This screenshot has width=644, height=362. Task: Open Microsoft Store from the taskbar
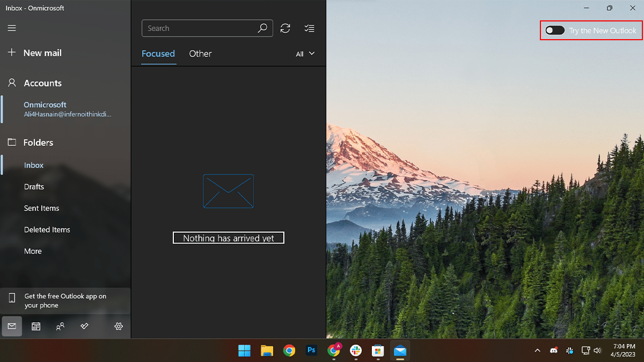[x=378, y=351]
